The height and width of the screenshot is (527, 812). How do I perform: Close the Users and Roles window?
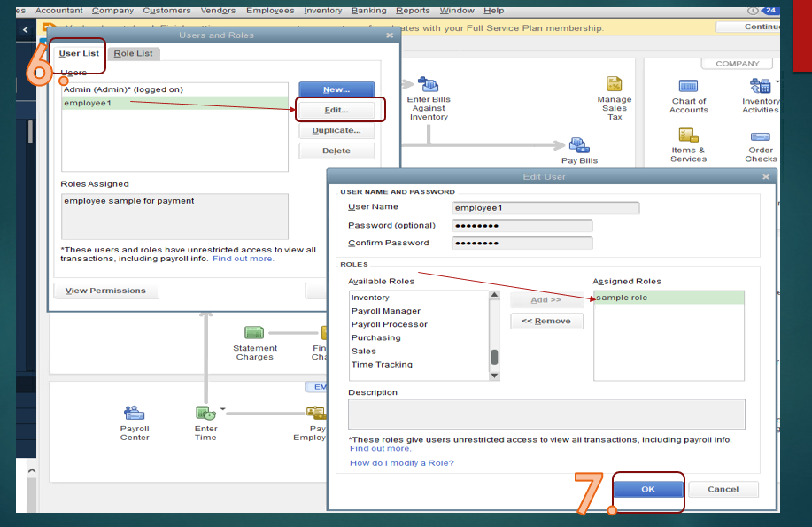point(390,35)
